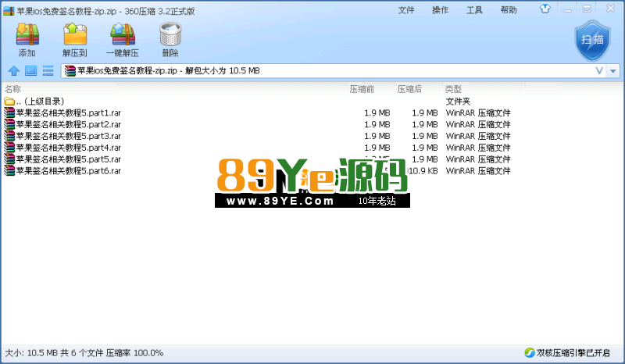Screen dimensions: 625x364
Task: Open the 帮助 menu
Action: [509, 10]
